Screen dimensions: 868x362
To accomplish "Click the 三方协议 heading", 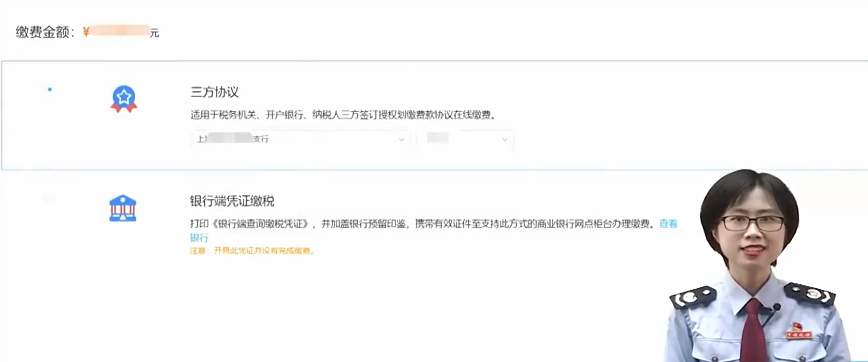I will [x=215, y=92].
